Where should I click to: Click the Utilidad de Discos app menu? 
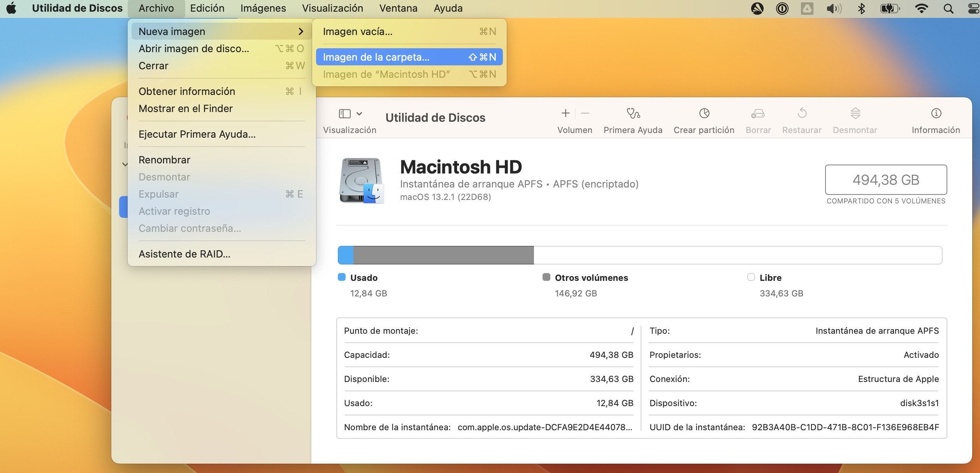(x=77, y=8)
